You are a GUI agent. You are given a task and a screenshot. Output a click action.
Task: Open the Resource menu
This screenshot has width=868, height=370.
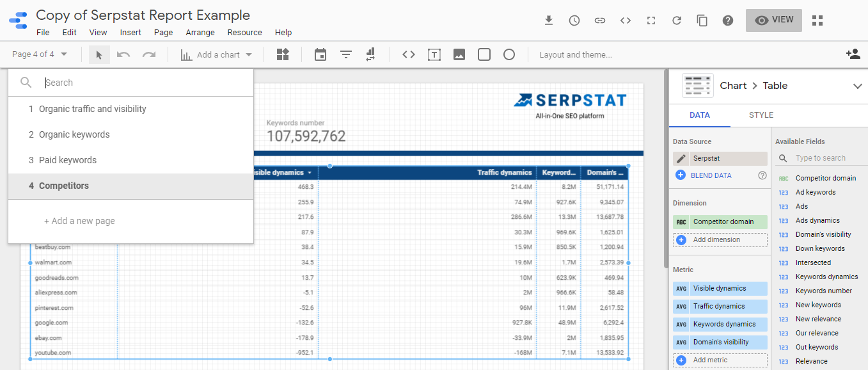coord(245,33)
